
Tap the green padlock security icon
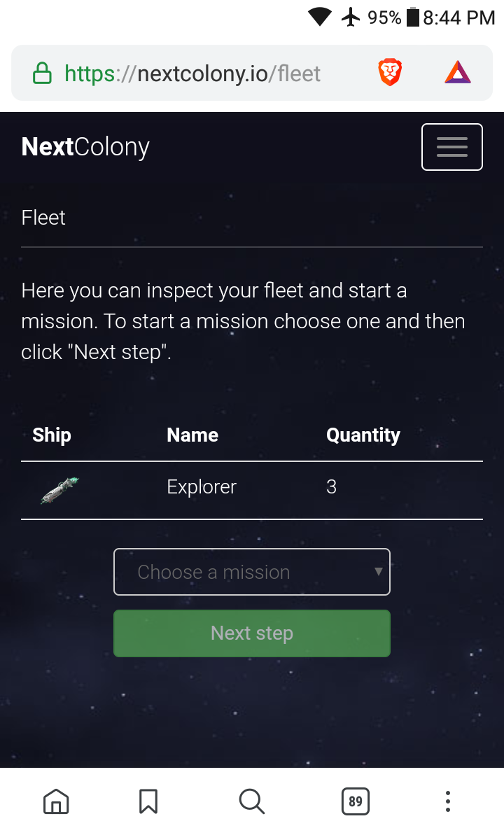[x=42, y=73]
